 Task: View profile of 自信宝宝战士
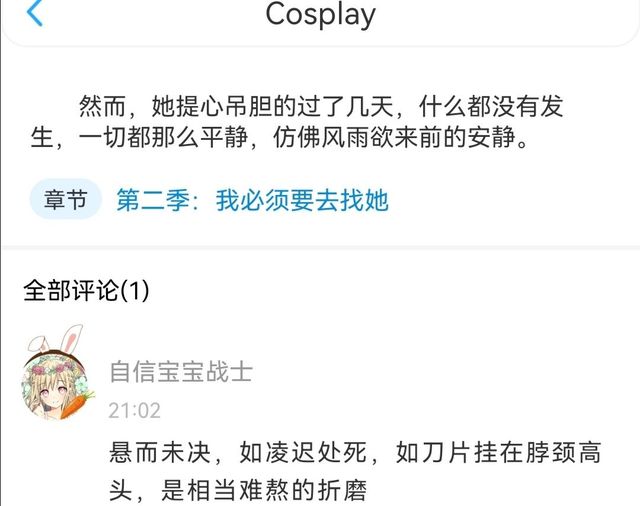[x=181, y=371]
